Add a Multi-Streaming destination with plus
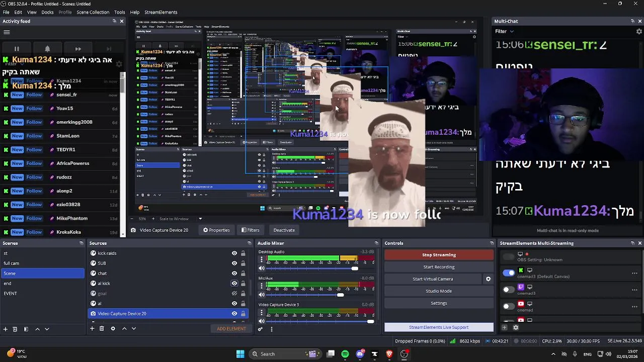 tap(505, 327)
